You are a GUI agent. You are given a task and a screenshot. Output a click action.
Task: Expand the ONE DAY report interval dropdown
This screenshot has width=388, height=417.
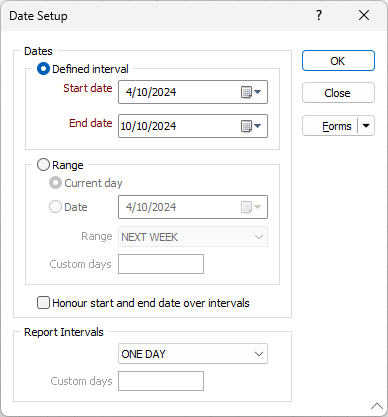[x=193, y=354]
